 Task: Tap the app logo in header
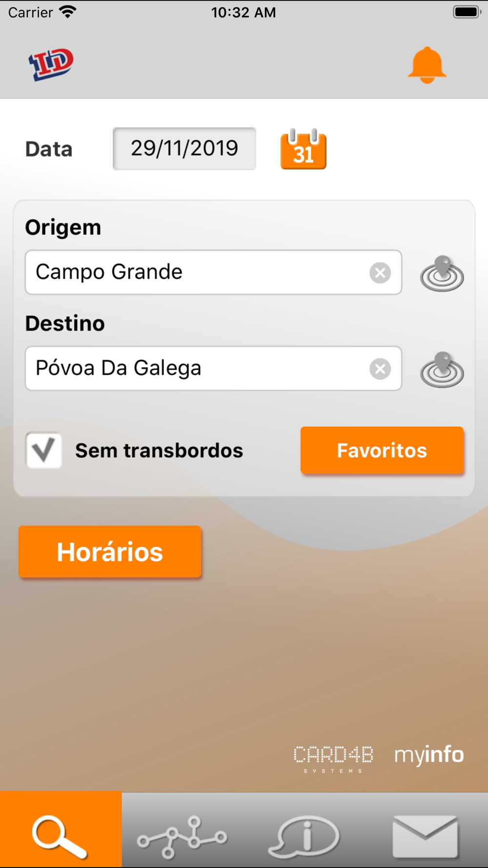51,64
